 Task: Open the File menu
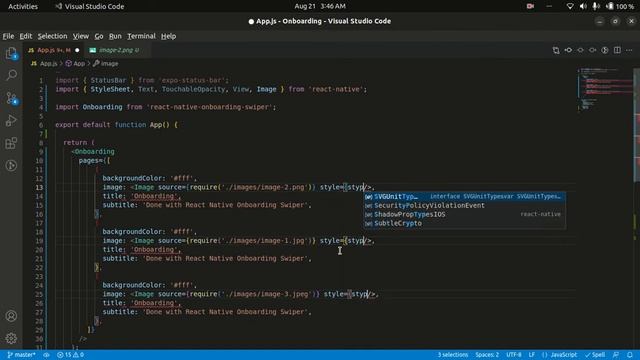coord(8,36)
